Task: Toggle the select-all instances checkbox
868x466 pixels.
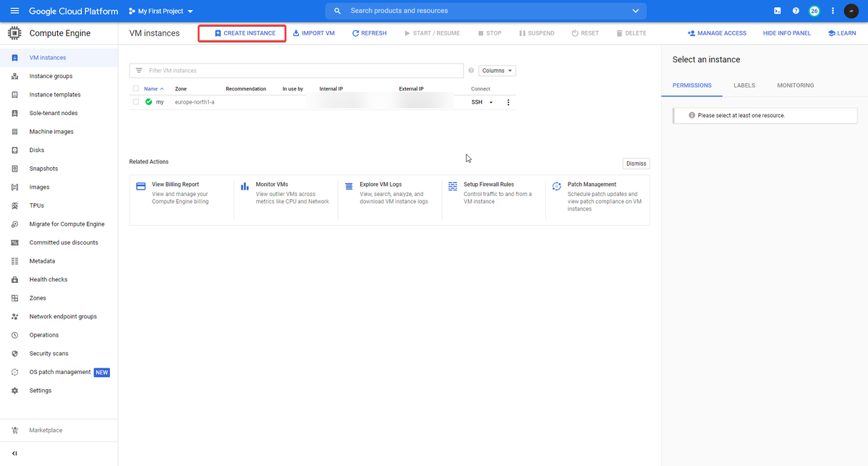Action: [135, 89]
